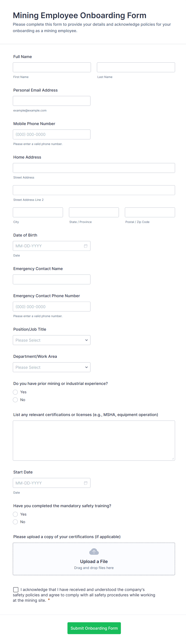Click the certifications or licenses text area

(94, 441)
